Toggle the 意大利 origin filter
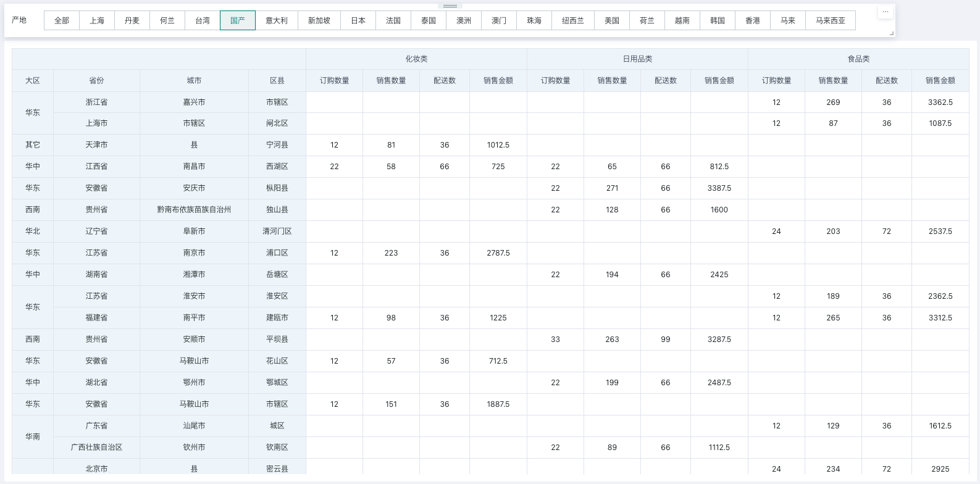The width and height of the screenshot is (980, 484). [x=277, y=20]
